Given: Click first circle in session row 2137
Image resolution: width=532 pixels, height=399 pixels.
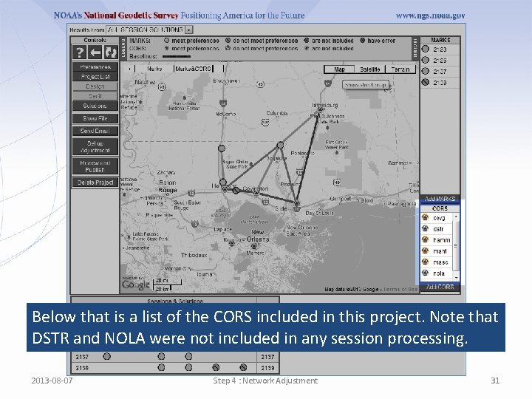Looking at the screenshot, I should coord(107,356).
